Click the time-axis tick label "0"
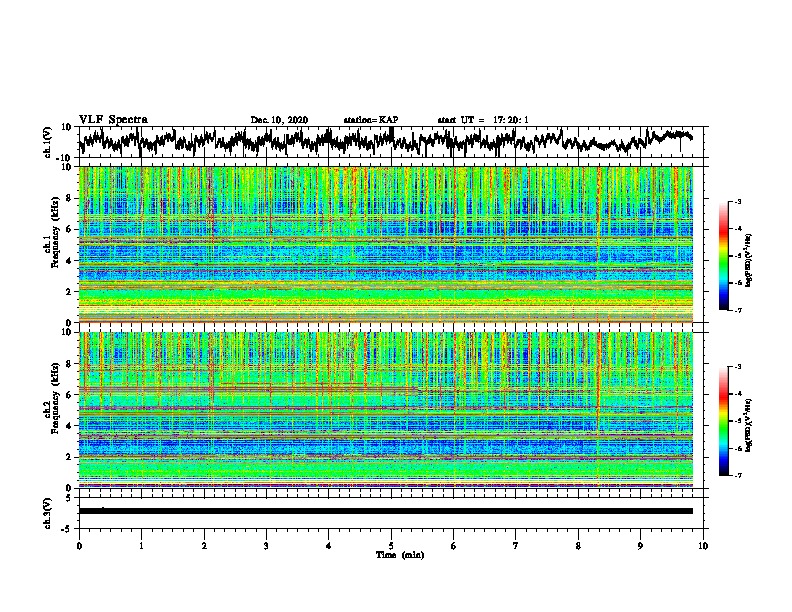 coord(79,546)
